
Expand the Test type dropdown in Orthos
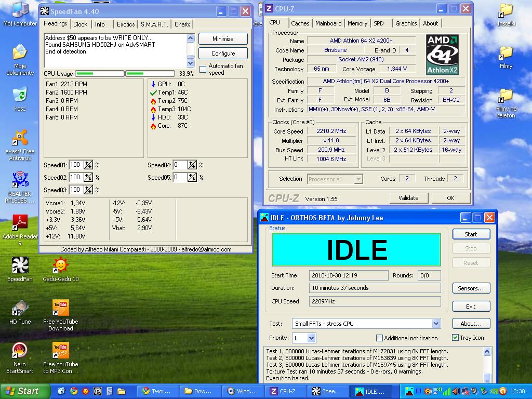(x=436, y=324)
